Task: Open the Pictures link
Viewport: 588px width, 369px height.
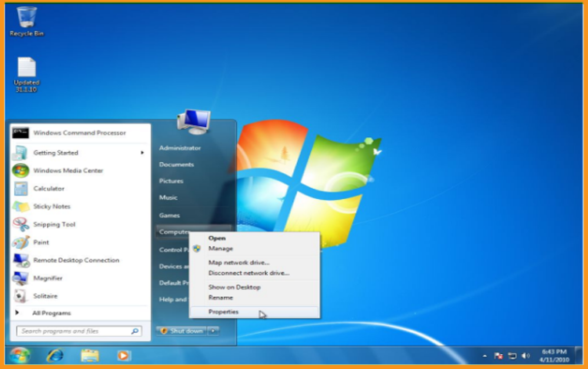Action: (x=171, y=181)
